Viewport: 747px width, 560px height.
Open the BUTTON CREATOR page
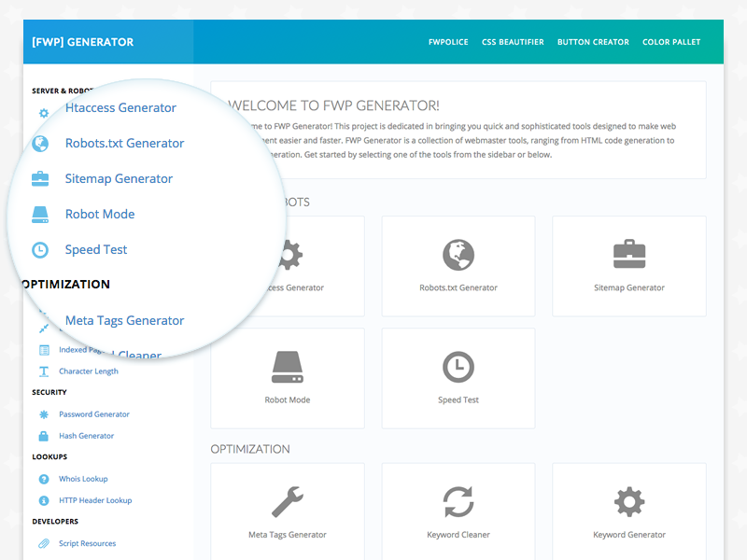[x=593, y=42]
